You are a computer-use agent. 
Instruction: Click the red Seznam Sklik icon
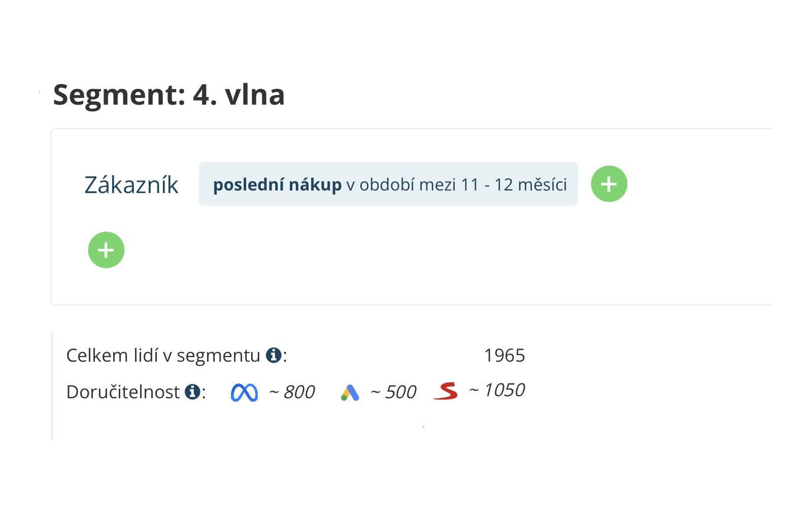(446, 391)
